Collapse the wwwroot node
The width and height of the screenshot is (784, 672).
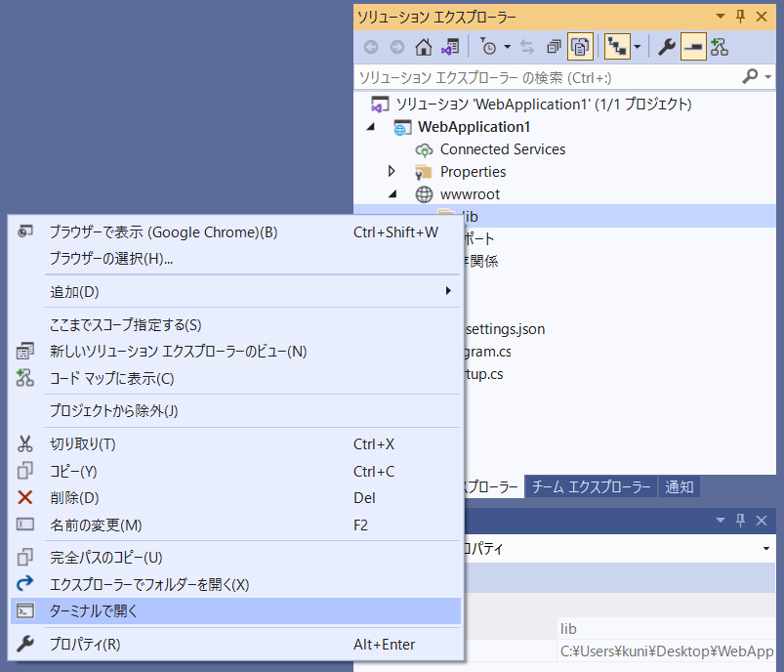click(393, 194)
